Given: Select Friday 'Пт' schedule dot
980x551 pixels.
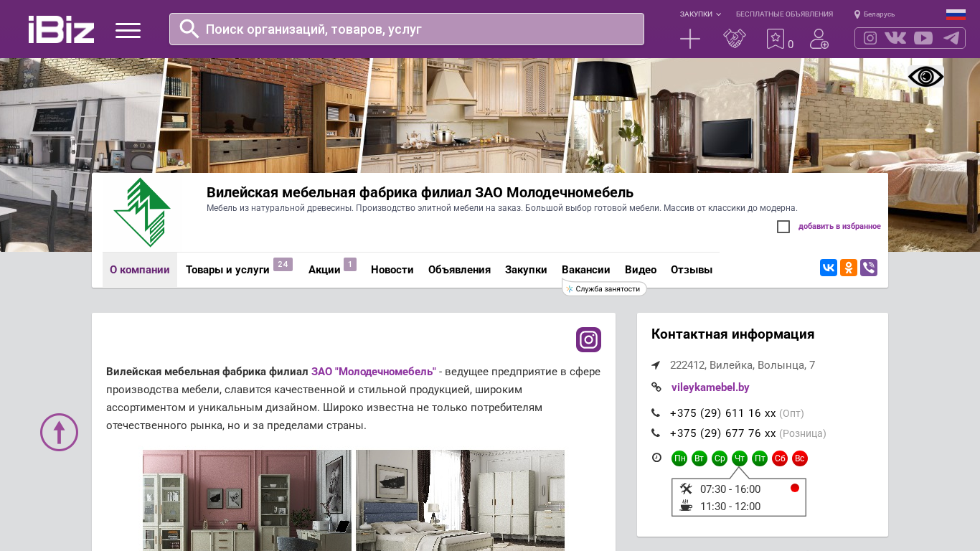Looking at the screenshot, I should click(760, 458).
